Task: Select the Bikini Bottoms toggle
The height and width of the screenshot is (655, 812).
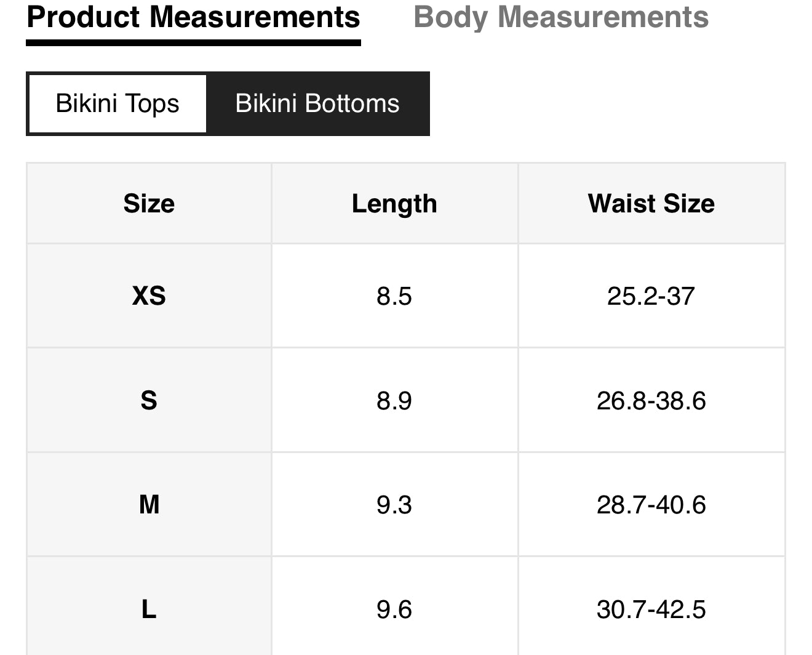Action: coord(317,103)
